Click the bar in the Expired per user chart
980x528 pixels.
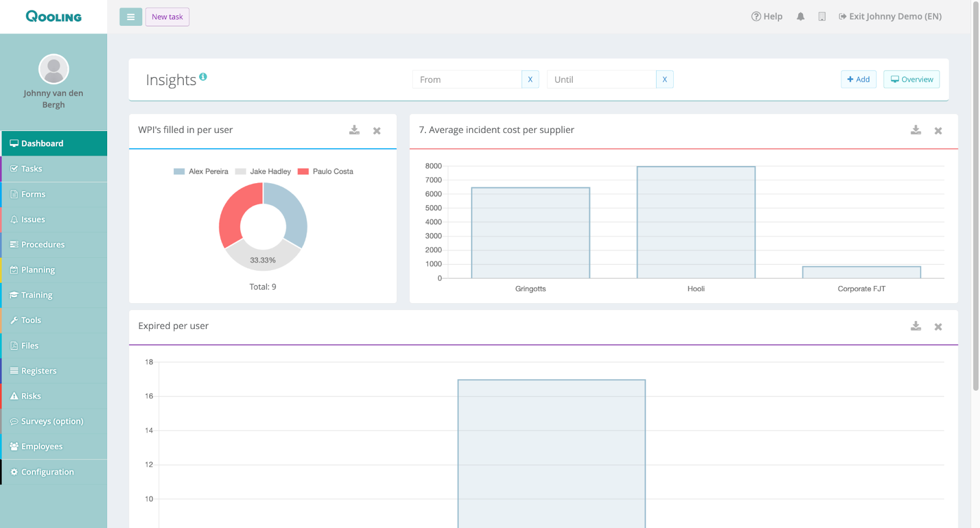[551, 454]
